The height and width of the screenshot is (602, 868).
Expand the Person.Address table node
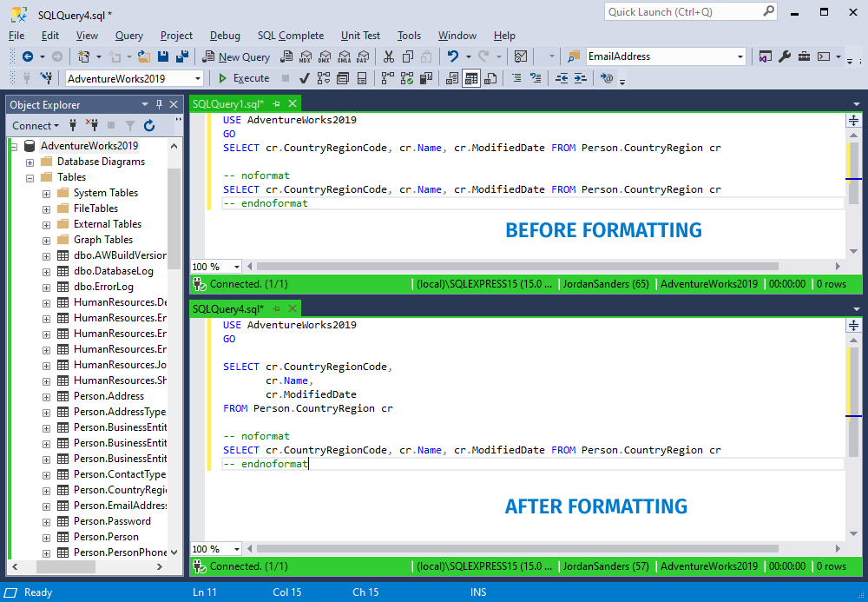point(47,397)
